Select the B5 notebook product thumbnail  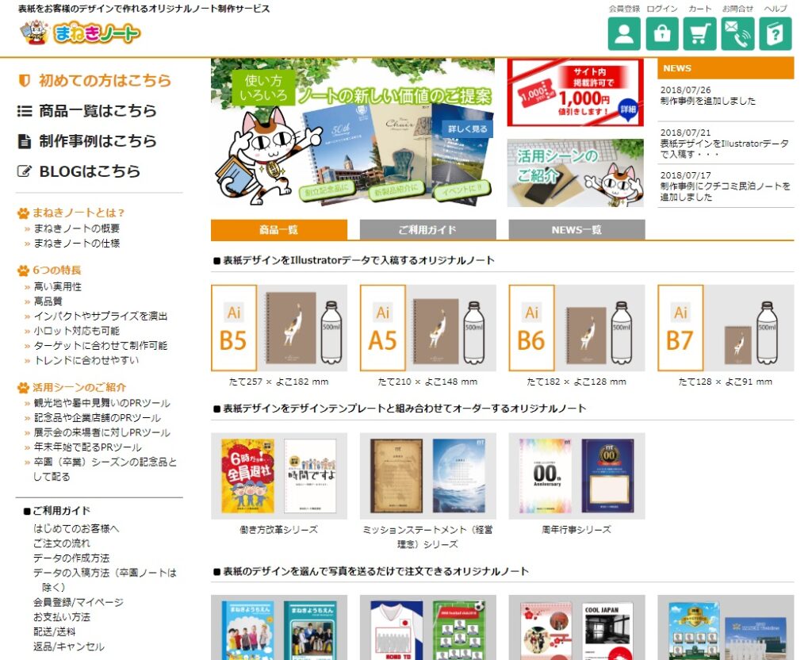tap(279, 328)
